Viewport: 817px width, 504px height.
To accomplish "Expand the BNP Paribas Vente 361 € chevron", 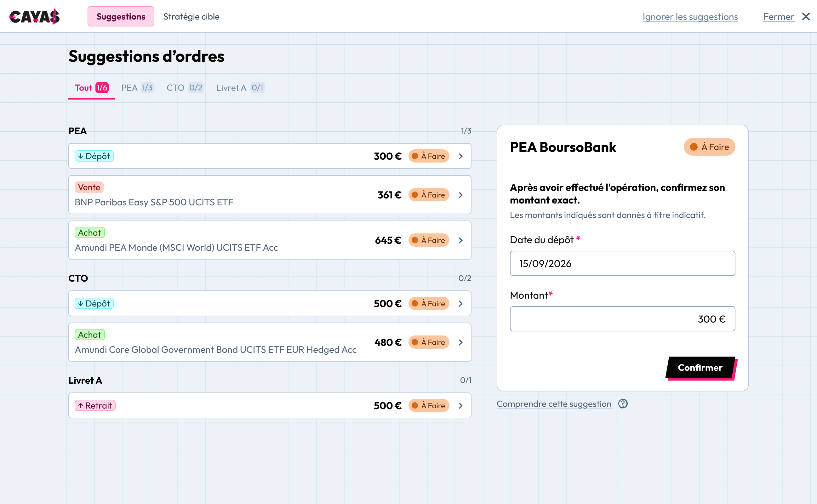I will click(x=460, y=195).
